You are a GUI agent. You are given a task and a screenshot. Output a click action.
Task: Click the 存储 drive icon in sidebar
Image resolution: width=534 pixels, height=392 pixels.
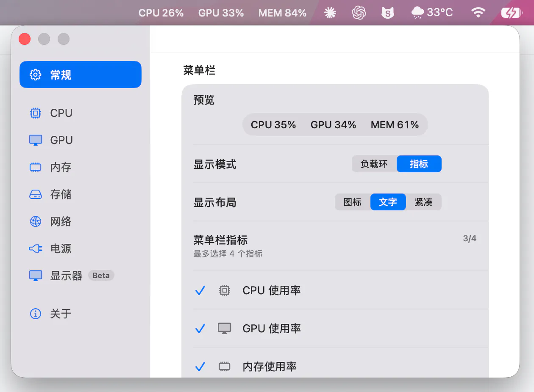point(35,194)
